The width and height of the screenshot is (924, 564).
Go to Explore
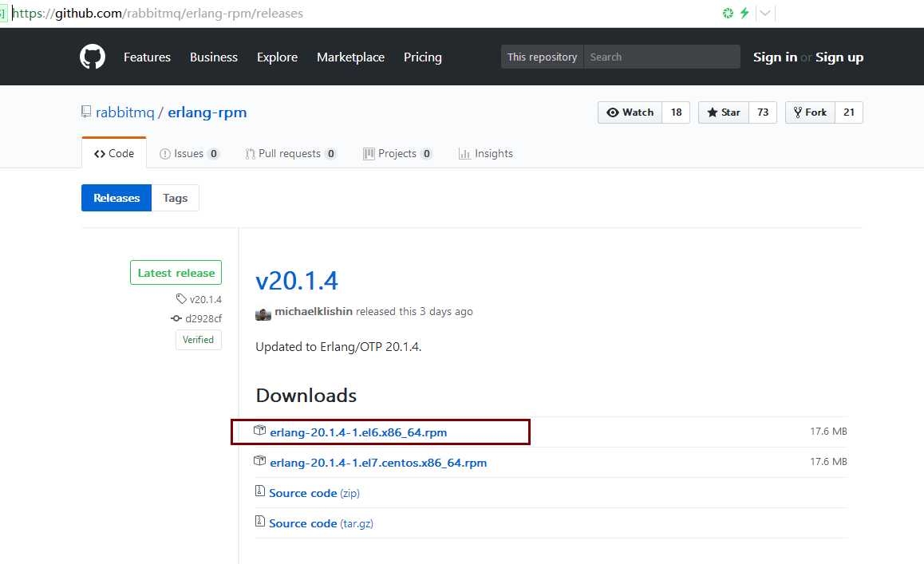(x=277, y=57)
